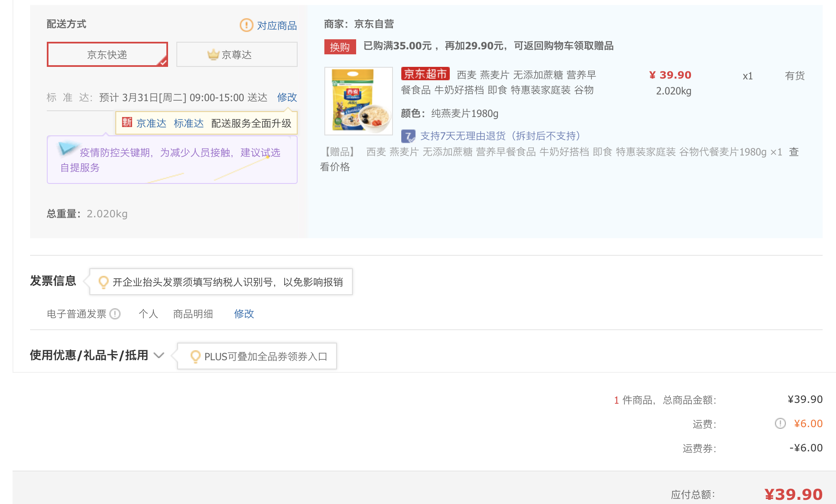This screenshot has height=504, width=836.
Task: Click the invoice tip about 纳税人识别号
Action: (221, 282)
